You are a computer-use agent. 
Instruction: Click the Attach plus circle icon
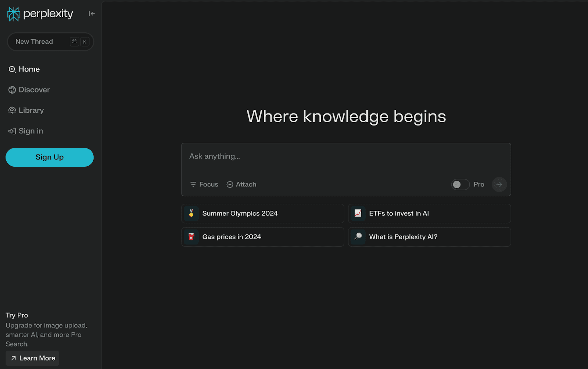click(230, 184)
